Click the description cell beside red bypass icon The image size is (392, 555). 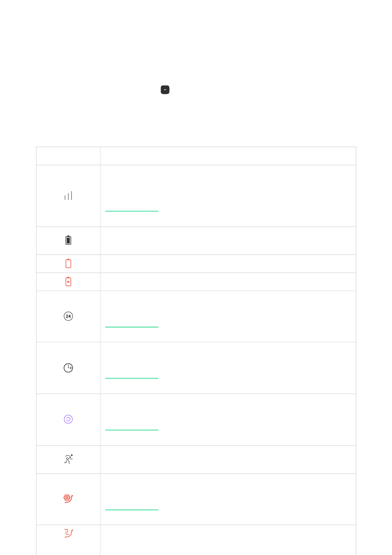click(228, 540)
